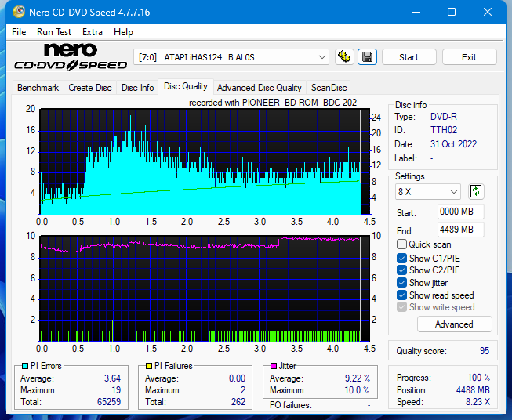Click the magenta Jitter color swatch
The image size is (512, 420).
(x=274, y=366)
